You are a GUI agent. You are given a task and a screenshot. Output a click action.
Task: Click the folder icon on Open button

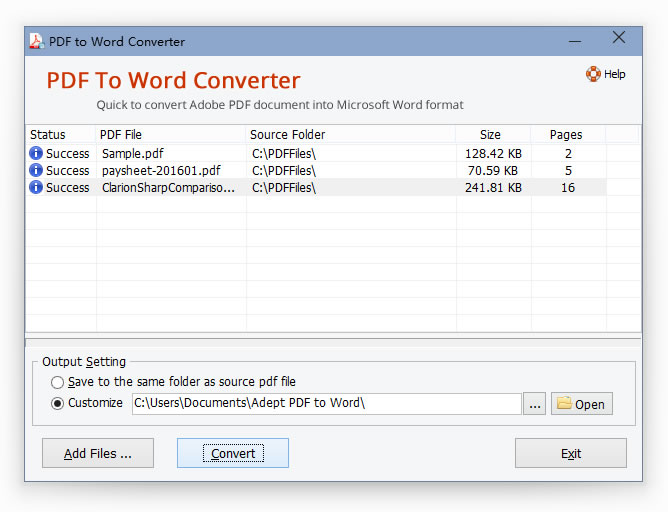tap(564, 404)
